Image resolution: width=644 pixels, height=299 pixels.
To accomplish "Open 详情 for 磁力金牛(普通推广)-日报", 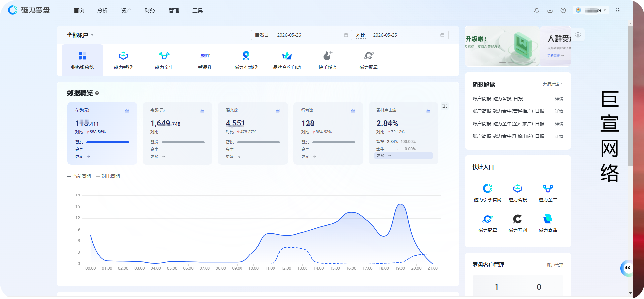I will [x=559, y=111].
